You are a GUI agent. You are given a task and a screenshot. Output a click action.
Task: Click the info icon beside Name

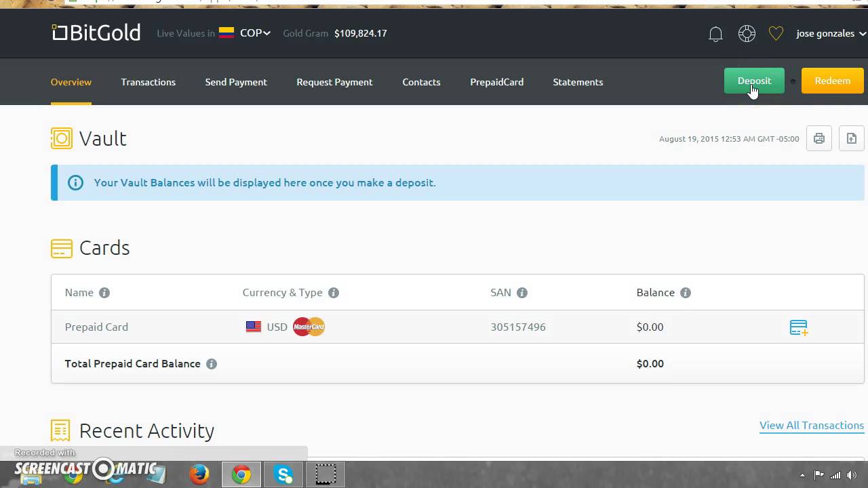104,293
